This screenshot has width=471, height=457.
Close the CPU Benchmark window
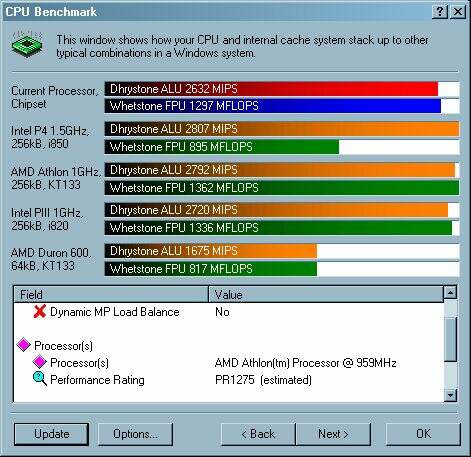[x=458, y=12]
